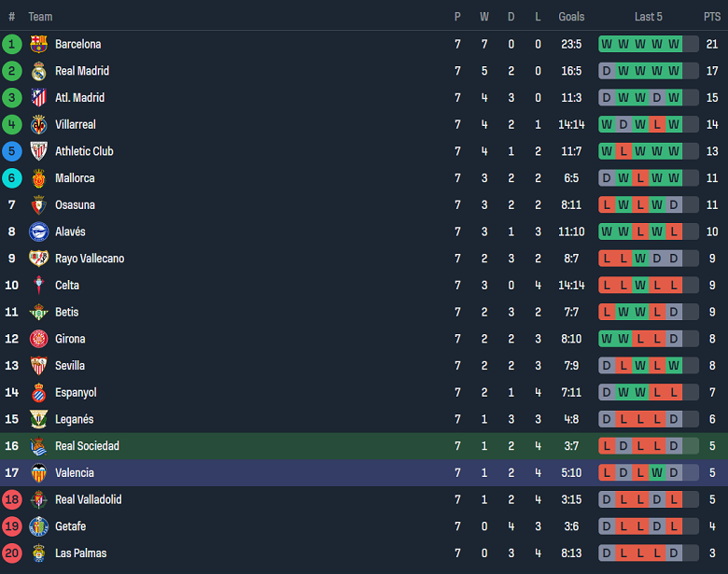This screenshot has width=728, height=574.
Task: Click Valencia's green W form result
Action: tap(657, 473)
